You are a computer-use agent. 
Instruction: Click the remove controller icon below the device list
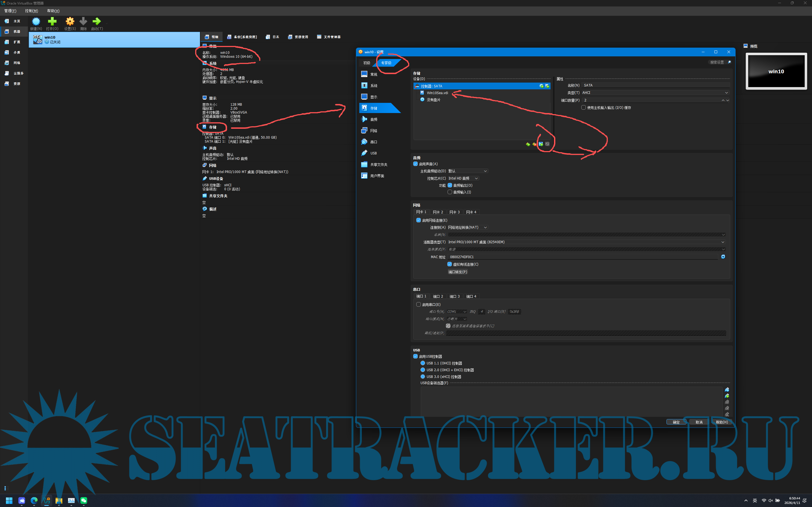[x=534, y=144]
